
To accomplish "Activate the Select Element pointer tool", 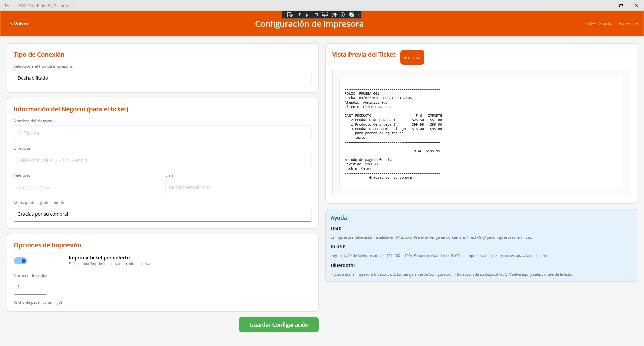I will pyautogui.click(x=307, y=15).
